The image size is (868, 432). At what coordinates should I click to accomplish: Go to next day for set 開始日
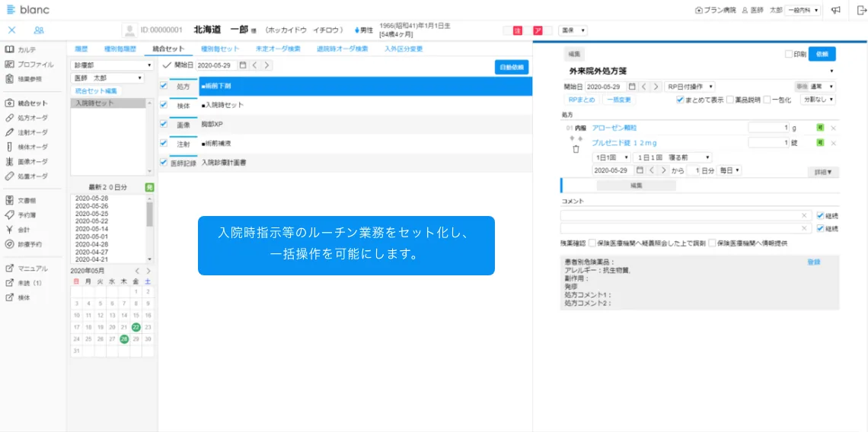pos(266,65)
